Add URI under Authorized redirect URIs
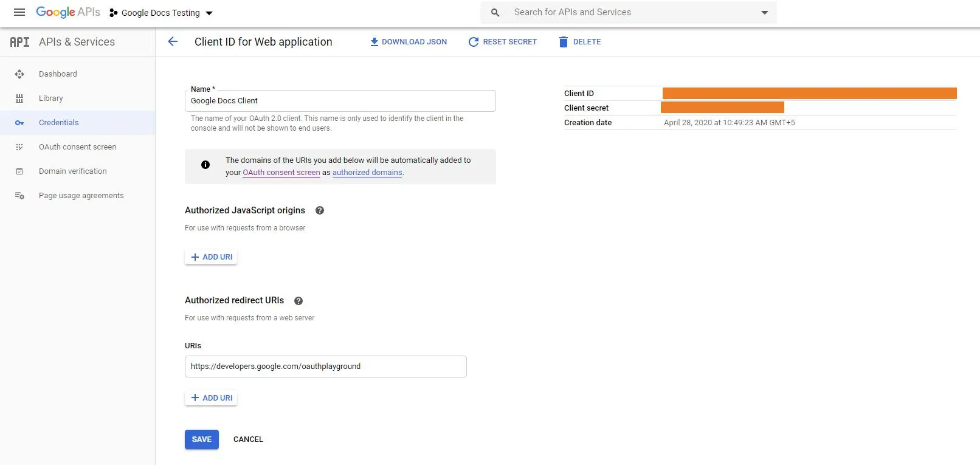 coord(211,398)
